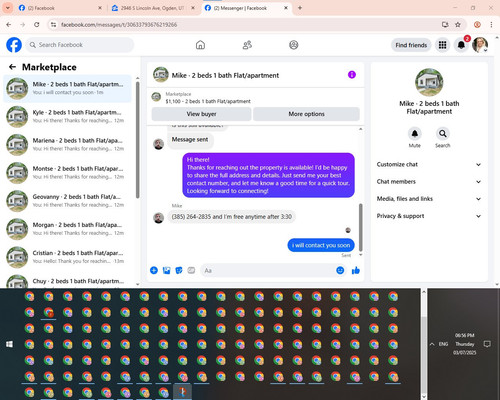This screenshot has height=400, width=500.
Task: Open the notifications bell with badge
Action: pos(461,45)
